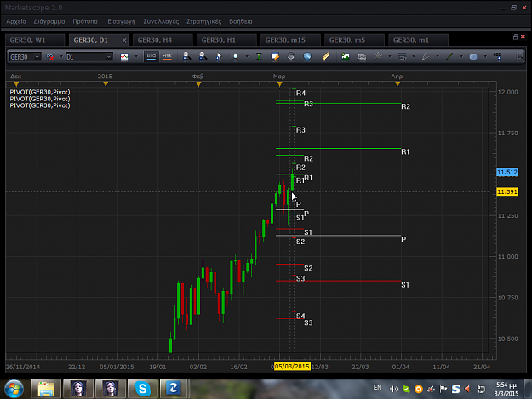Open the Εισαγωγή menu
This screenshot has width=532, height=399.
[122, 21]
